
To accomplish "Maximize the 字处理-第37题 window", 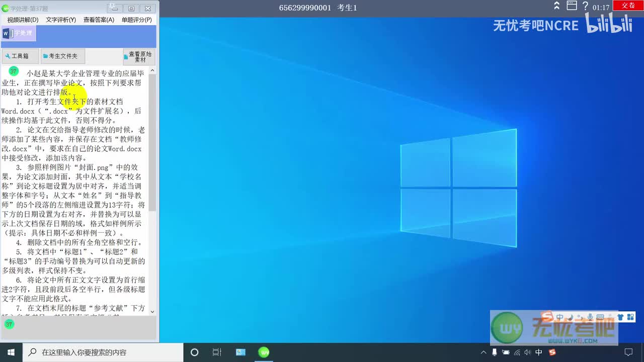I will tap(131, 8).
